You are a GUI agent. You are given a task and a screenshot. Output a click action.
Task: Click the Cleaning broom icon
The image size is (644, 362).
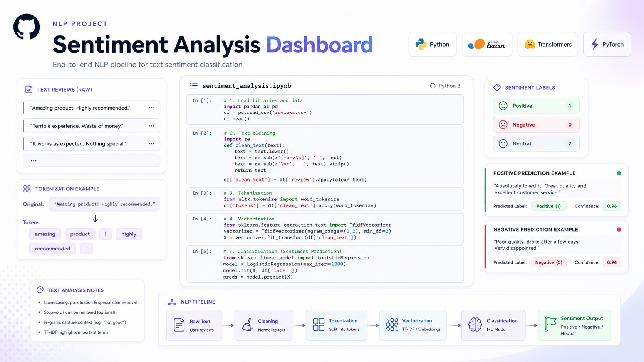(247, 325)
